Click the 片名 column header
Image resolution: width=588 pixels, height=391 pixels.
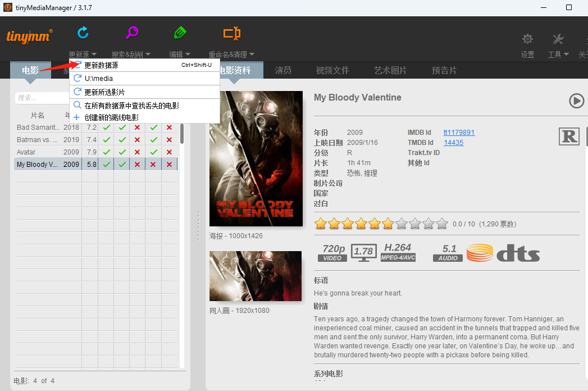click(x=38, y=115)
